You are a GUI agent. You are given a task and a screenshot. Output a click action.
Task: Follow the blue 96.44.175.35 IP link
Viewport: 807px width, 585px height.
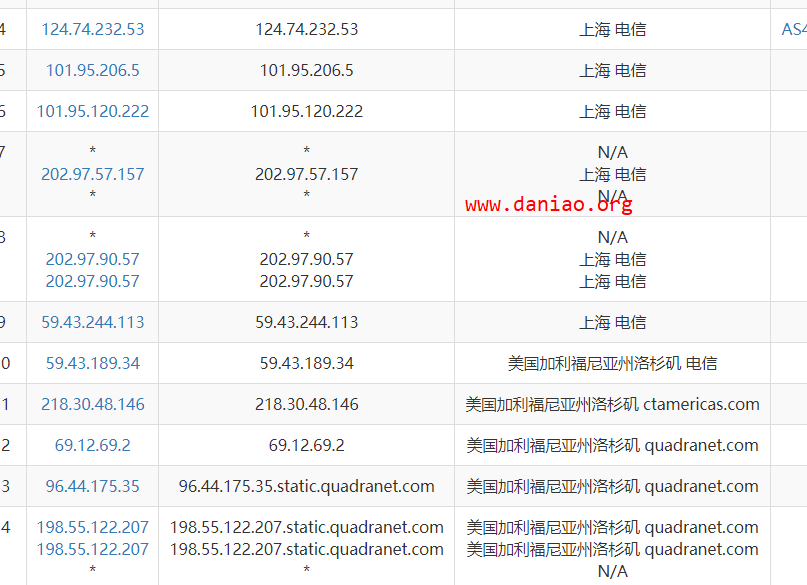coord(93,487)
